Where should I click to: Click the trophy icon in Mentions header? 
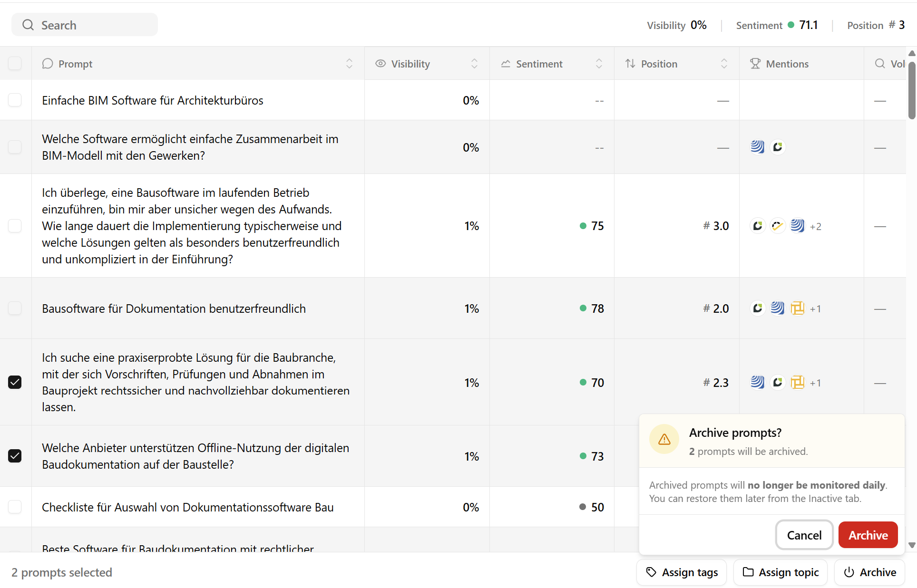755,64
